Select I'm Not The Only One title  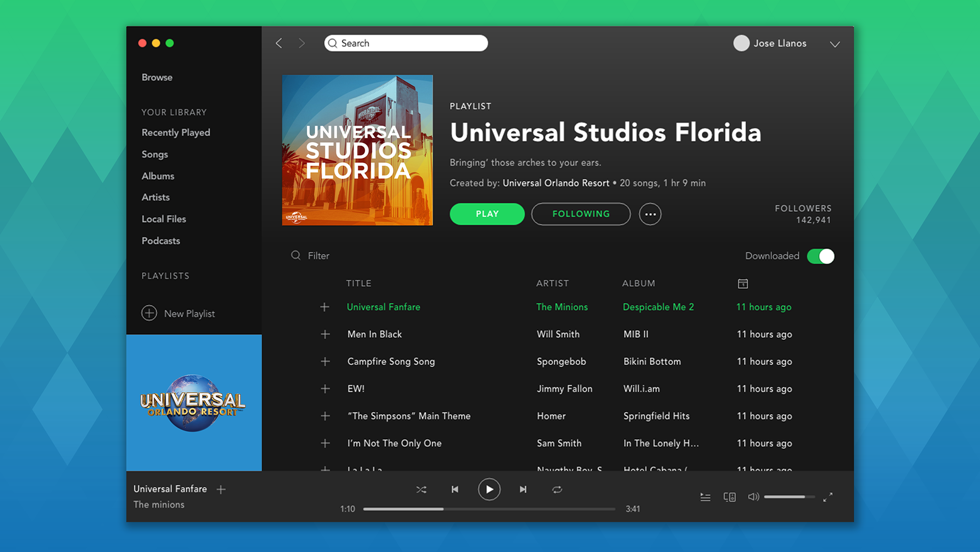pyautogui.click(x=395, y=443)
